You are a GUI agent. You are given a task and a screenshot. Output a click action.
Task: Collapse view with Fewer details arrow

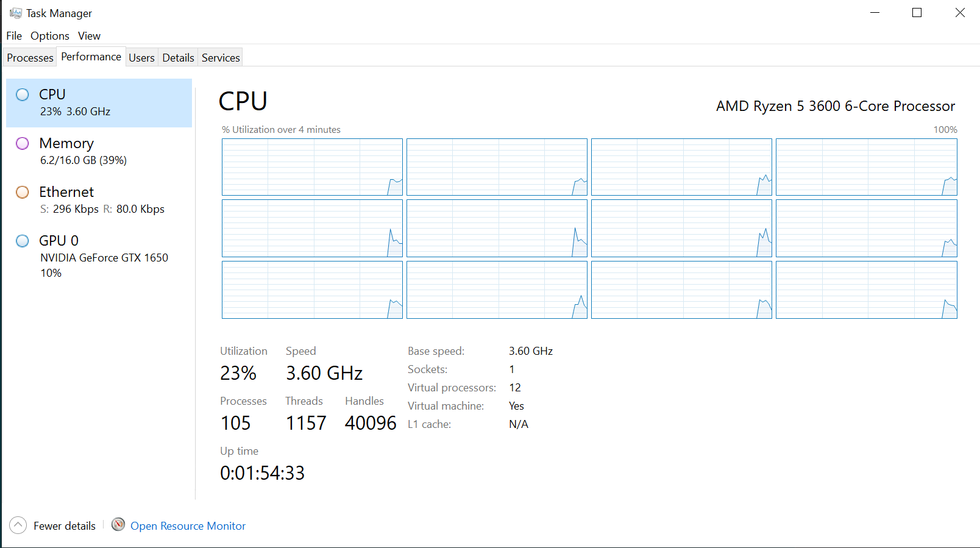pos(18,525)
